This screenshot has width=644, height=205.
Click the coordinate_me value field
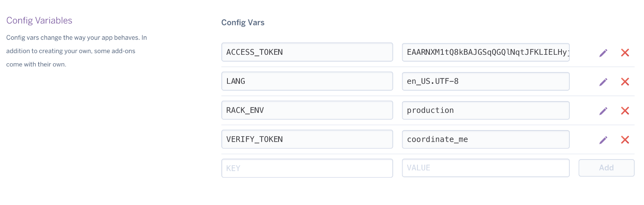[485, 139]
